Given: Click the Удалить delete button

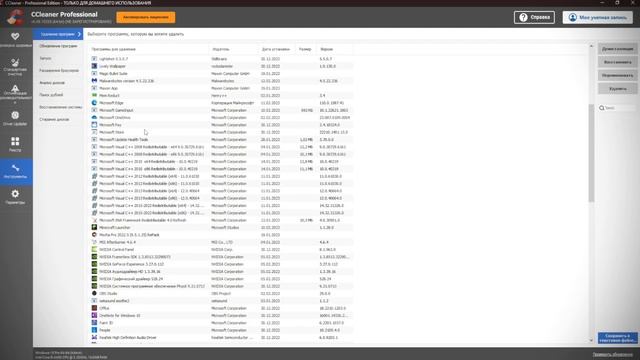Looking at the screenshot, I should tap(618, 89).
